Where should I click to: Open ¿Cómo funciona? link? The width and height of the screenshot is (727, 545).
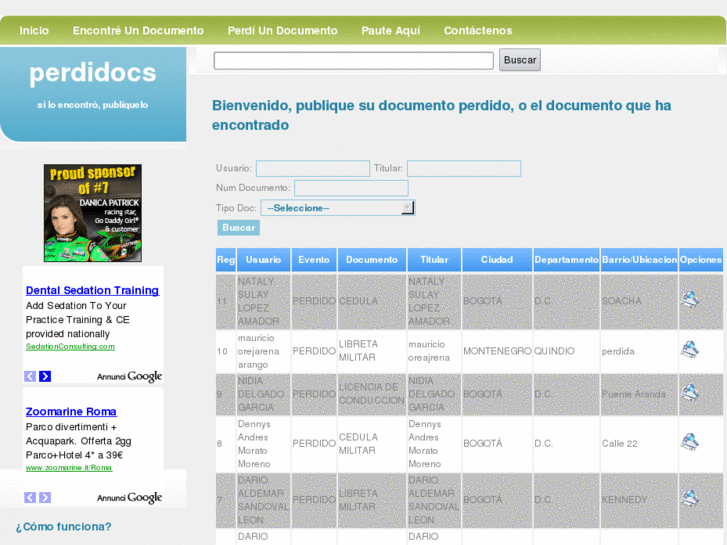click(64, 526)
